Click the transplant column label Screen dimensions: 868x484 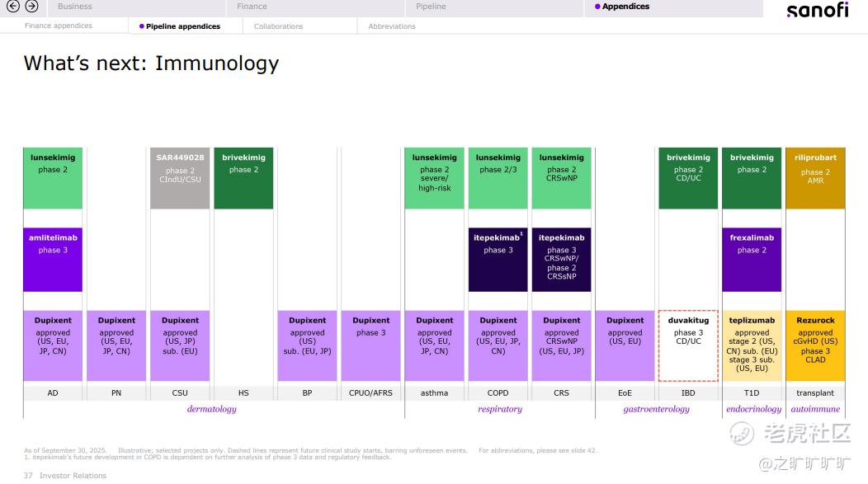coord(815,392)
